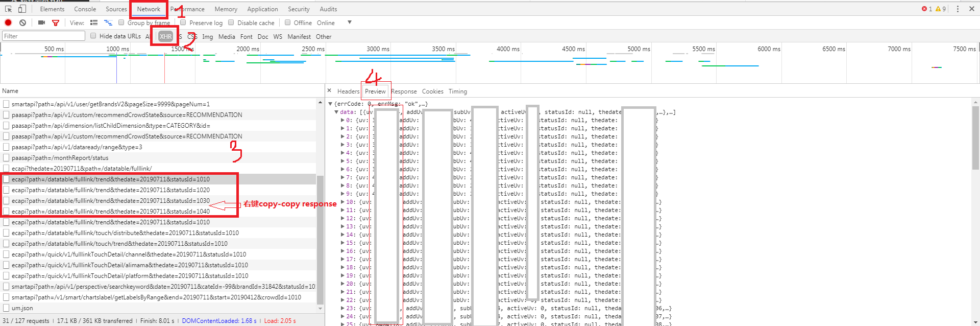The height and width of the screenshot is (326, 980).
Task: Filter requests by XHR type
Action: 165,36
